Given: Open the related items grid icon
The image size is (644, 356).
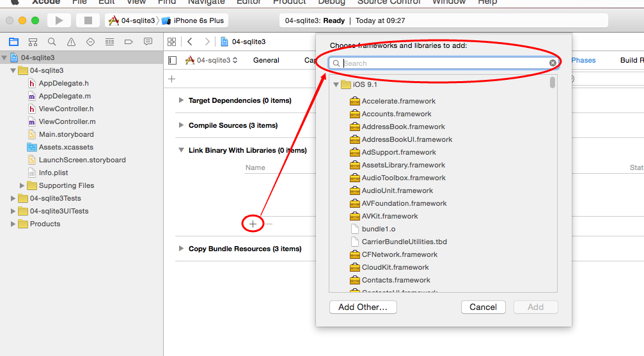Looking at the screenshot, I should (171, 42).
